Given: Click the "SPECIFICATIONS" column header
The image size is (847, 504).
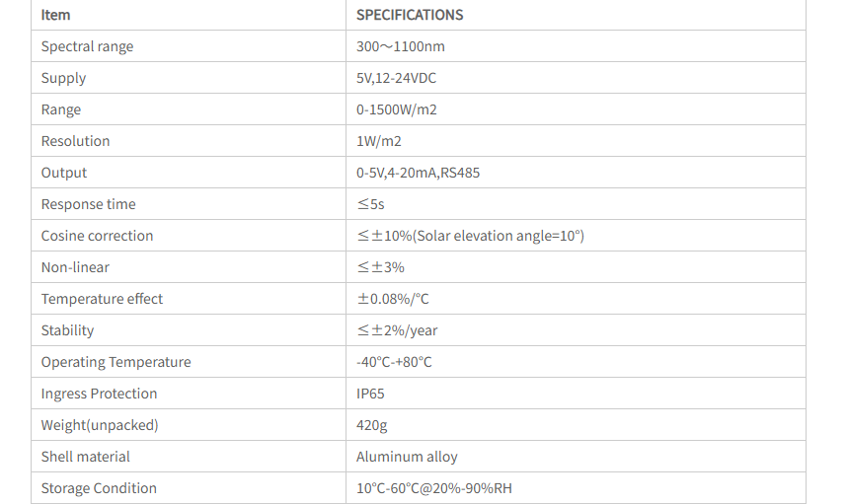Looking at the screenshot, I should [x=410, y=15].
